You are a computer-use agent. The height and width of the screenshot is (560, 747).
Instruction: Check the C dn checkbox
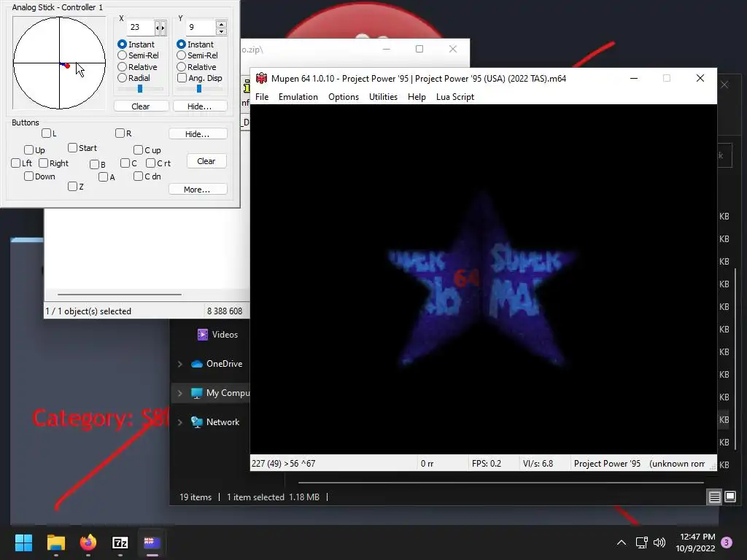tap(138, 176)
